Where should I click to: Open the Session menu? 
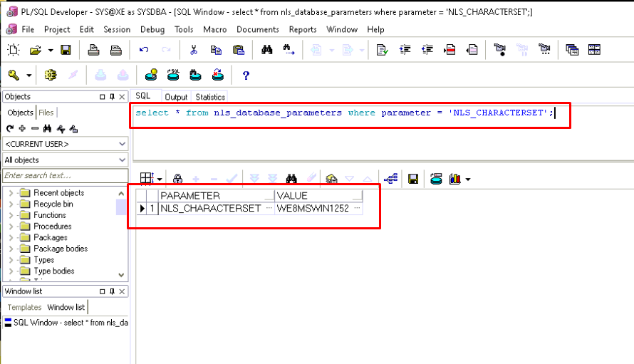[x=117, y=29]
